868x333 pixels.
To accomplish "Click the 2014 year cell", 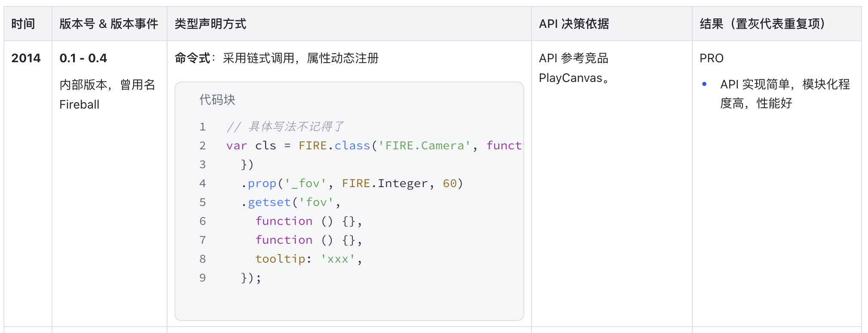I will (x=26, y=58).
